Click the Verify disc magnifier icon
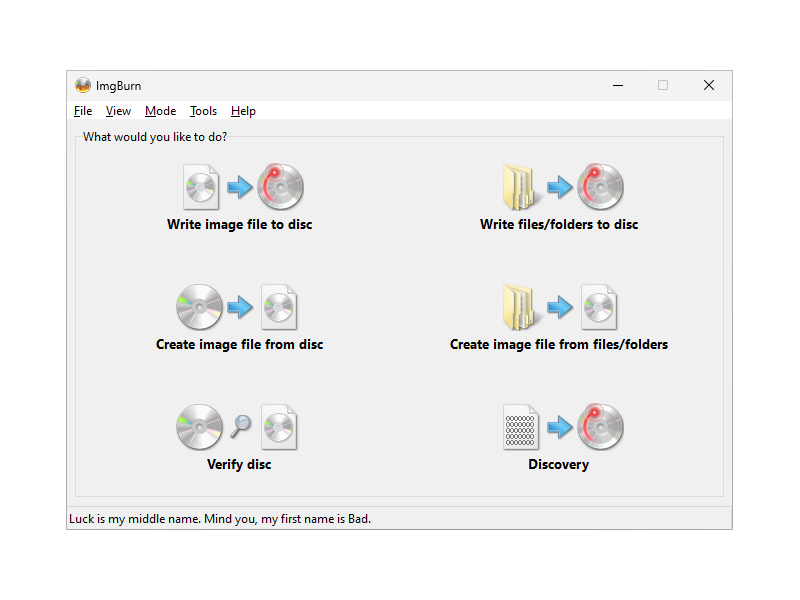This screenshot has height=600, width=800. [x=240, y=427]
